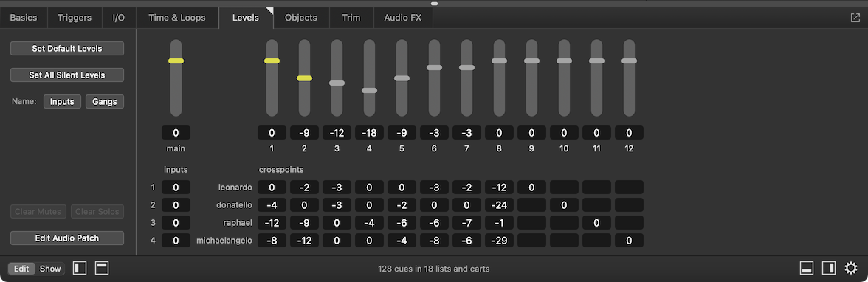
Task: Toggle the right sidebar panel icon
Action: (829, 269)
